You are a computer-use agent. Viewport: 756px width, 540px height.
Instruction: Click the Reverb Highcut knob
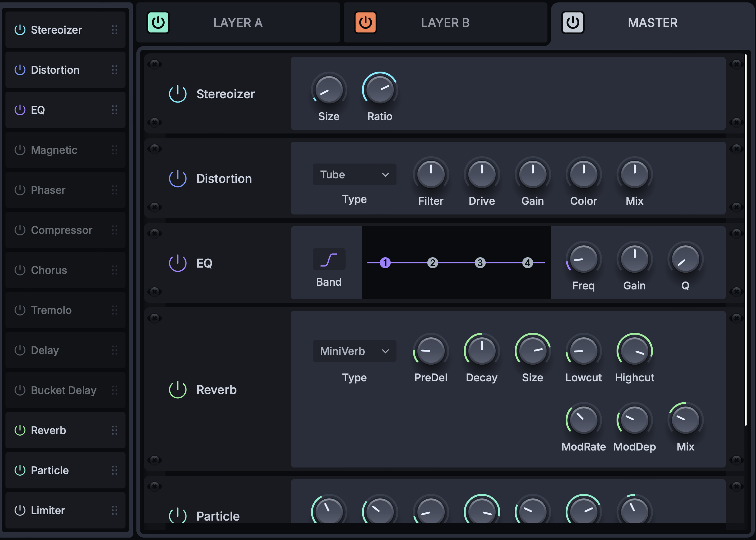point(634,350)
